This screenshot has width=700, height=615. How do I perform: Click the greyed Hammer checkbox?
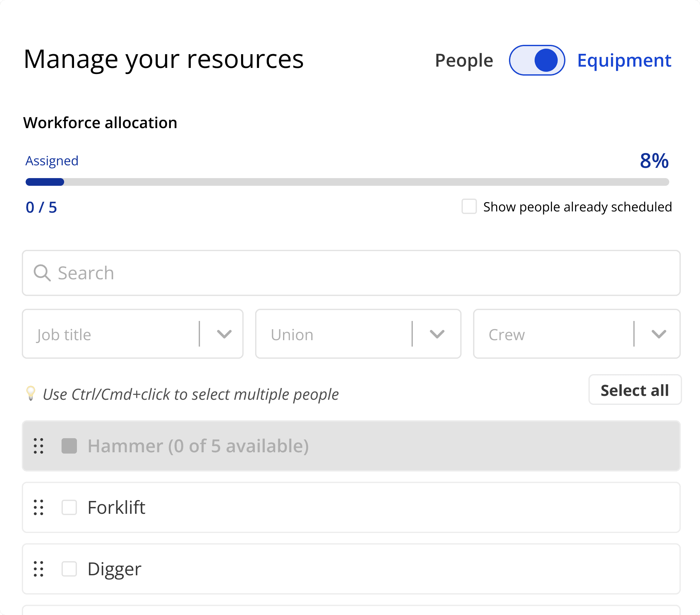point(69,446)
